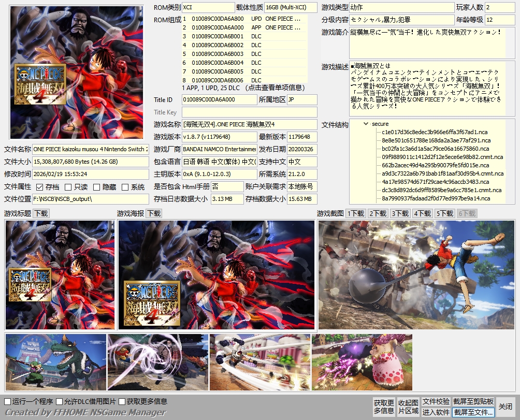
Task: Select file 8e8e501c651788e168da2a3ae77af291.nca
Action: click(436, 140)
